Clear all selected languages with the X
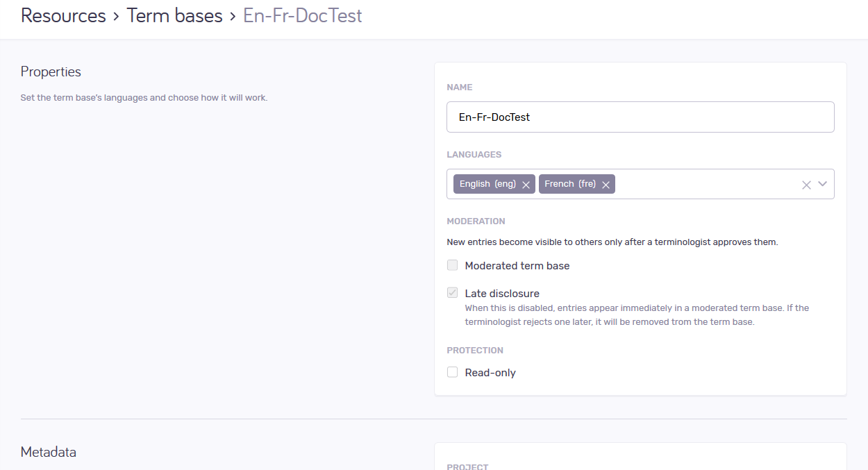Image resolution: width=868 pixels, height=470 pixels. 806,185
